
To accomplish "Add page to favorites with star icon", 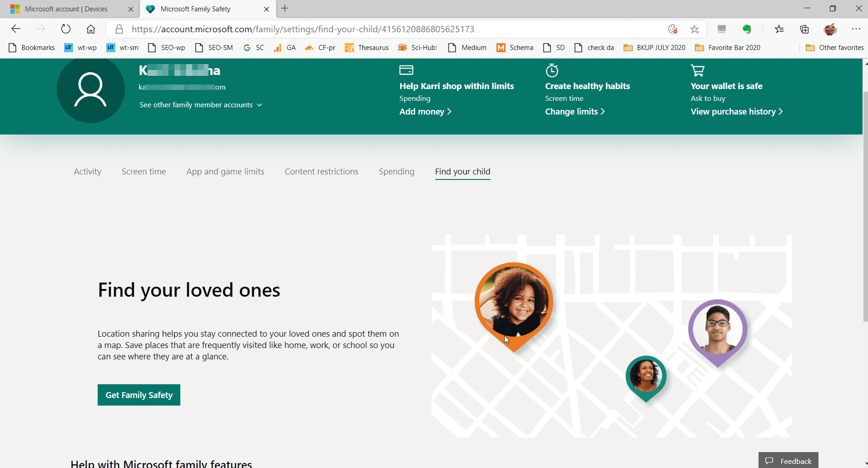I will point(694,29).
